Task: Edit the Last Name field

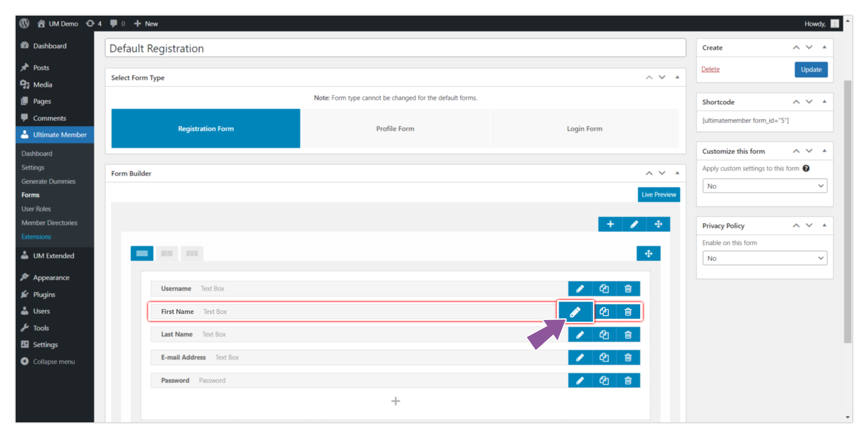Action: [x=580, y=335]
